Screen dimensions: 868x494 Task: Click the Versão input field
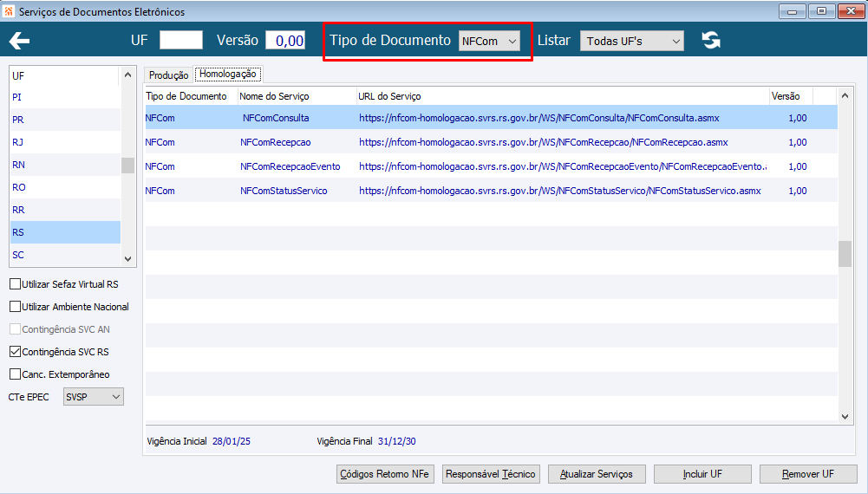point(285,41)
